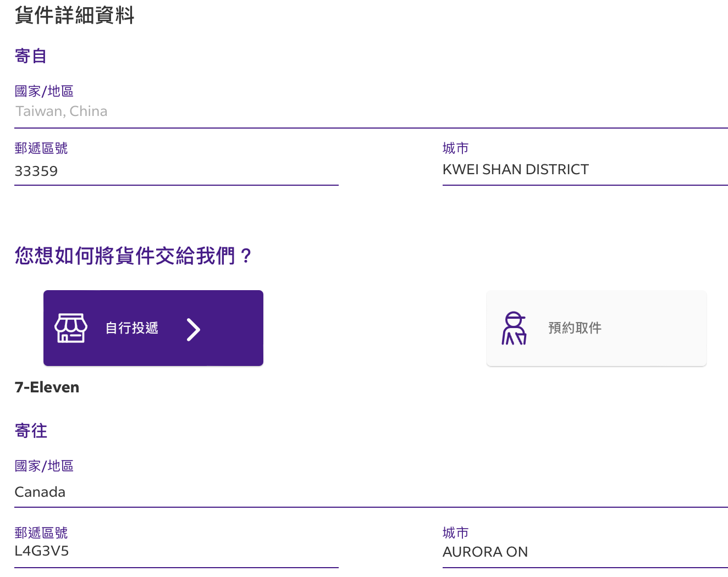Click the store icon on the 自行投遞 card

pyautogui.click(x=70, y=328)
